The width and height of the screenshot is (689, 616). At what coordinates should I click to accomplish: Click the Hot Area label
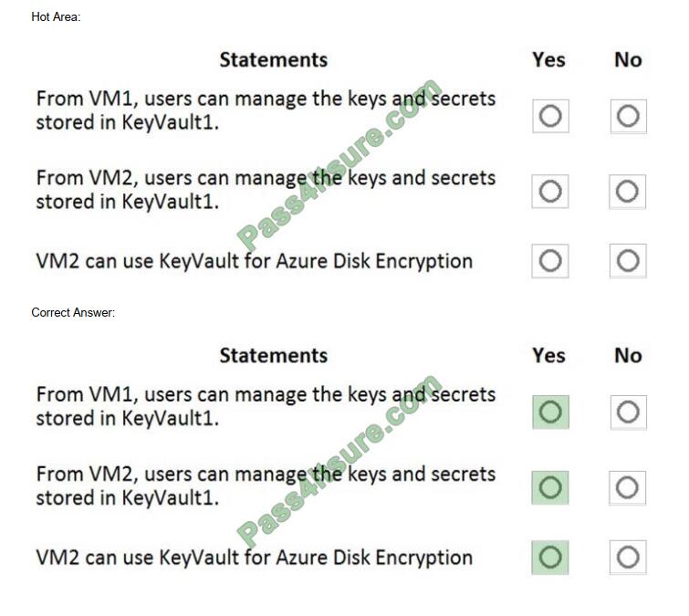56,16
